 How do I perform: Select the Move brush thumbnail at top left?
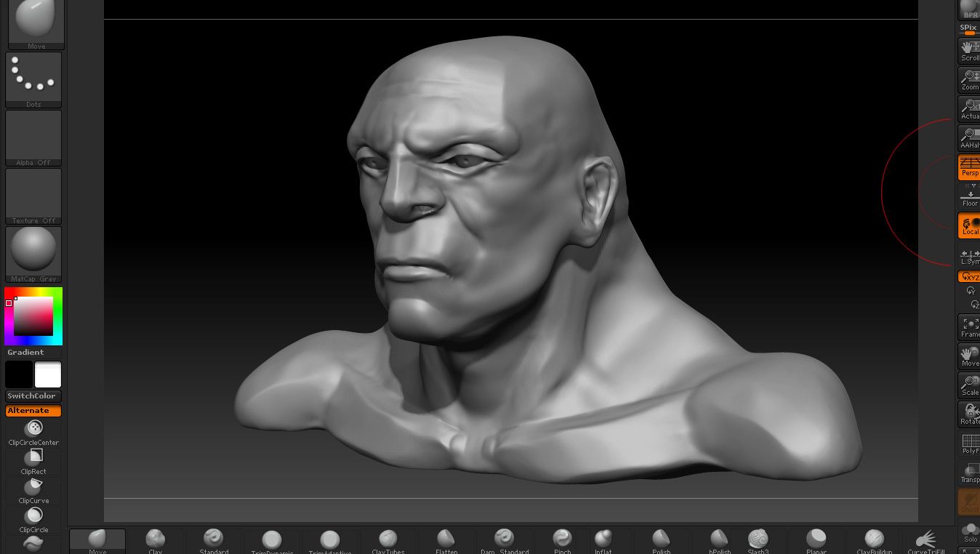[x=36, y=24]
